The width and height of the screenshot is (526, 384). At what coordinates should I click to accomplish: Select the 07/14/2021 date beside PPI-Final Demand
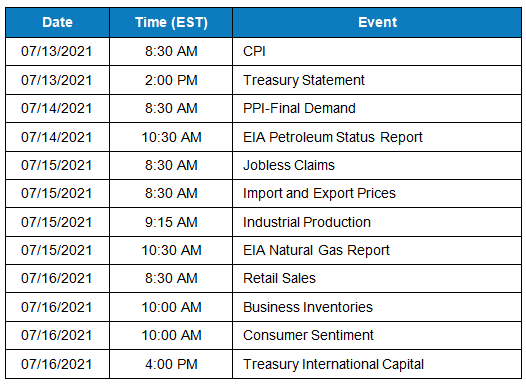tap(57, 108)
